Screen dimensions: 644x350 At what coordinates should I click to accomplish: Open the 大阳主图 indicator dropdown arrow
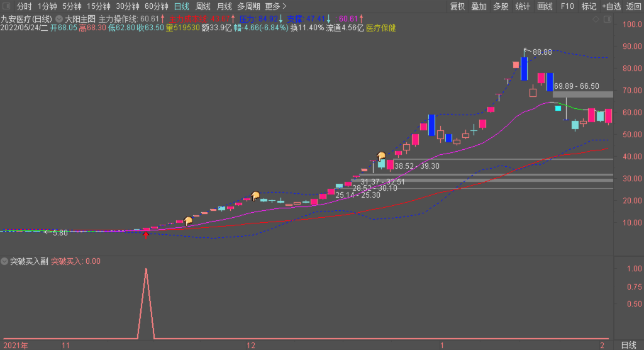coord(59,19)
